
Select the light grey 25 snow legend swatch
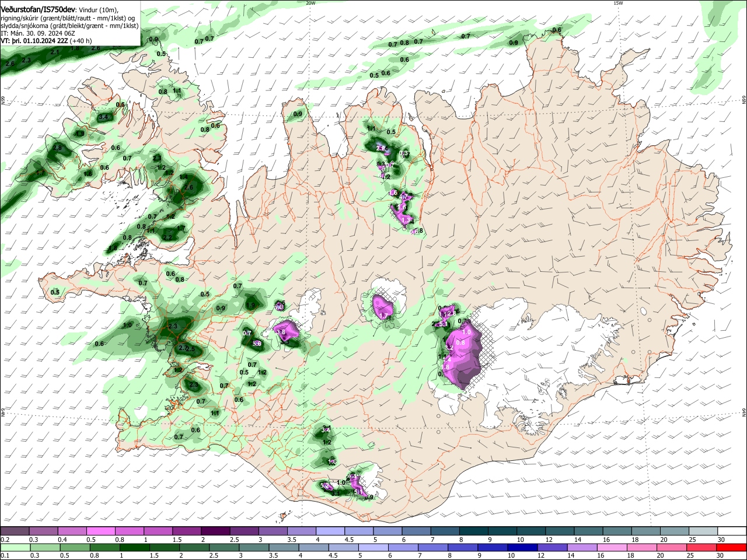pyautogui.click(x=702, y=531)
